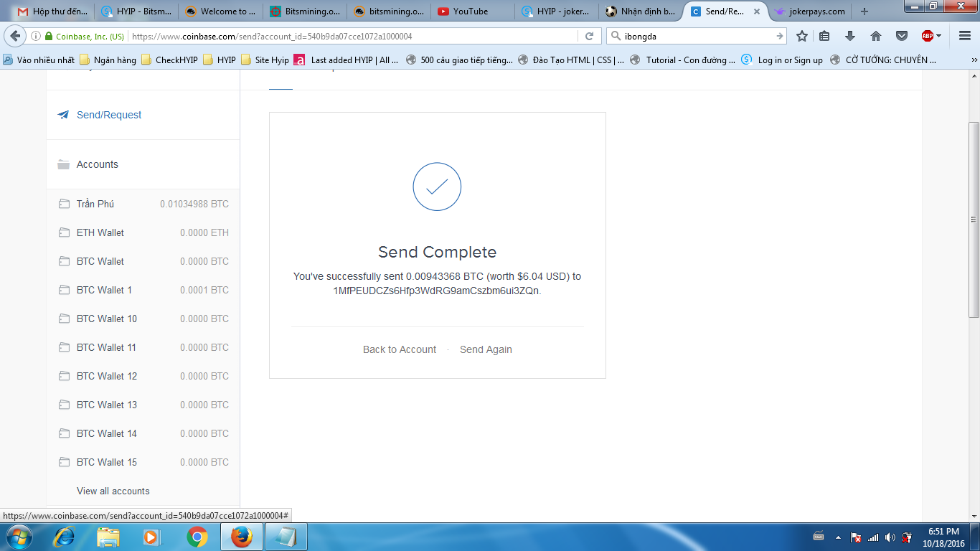Open the media player taskbar icon
The height and width of the screenshot is (551, 980).
[x=151, y=537]
